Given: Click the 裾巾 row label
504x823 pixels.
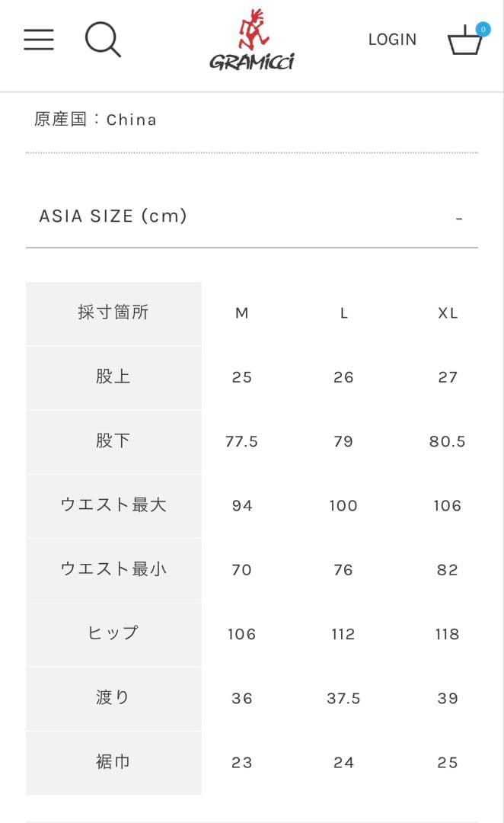Looking at the screenshot, I should 113,762.
